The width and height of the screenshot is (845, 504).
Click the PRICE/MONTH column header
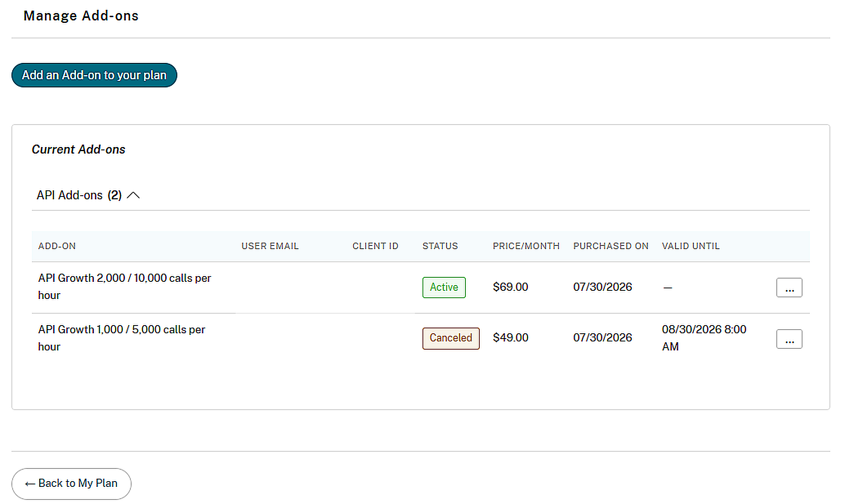(x=526, y=246)
